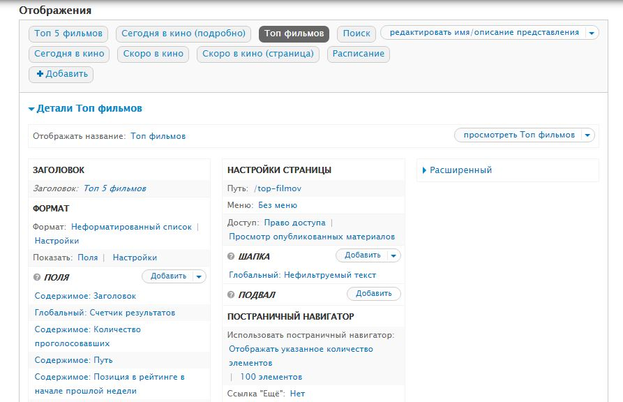Click the help icon next to «ПОДВАЛ»
The image size is (623, 402).
[x=231, y=294]
